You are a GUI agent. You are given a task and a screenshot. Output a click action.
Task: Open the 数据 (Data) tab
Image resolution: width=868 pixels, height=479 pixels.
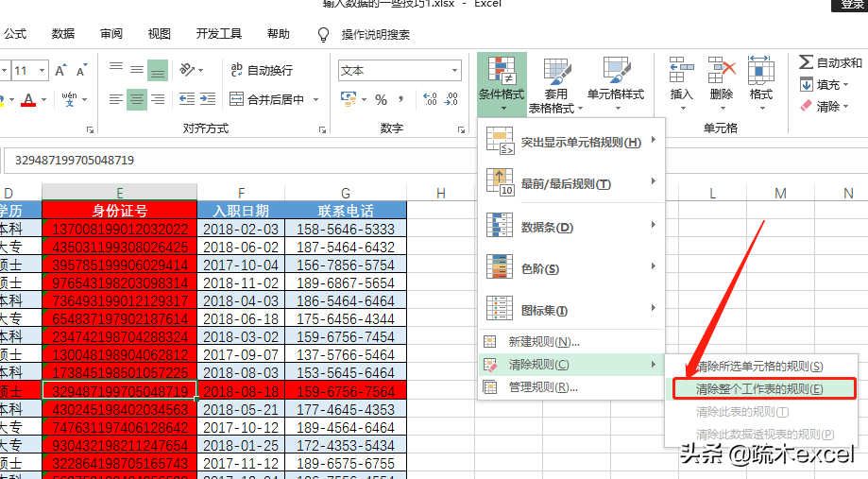pyautogui.click(x=63, y=34)
